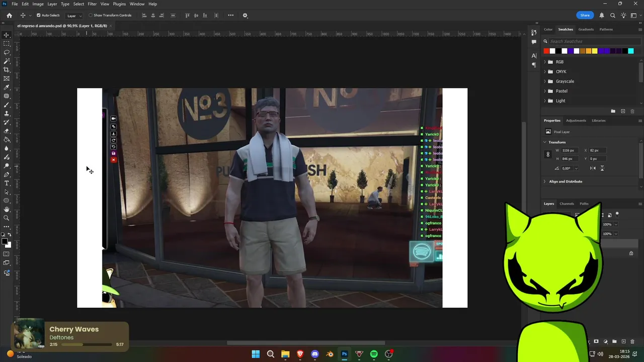Select the Crop tool
Viewport: 644px width, 362px height.
[x=7, y=70]
